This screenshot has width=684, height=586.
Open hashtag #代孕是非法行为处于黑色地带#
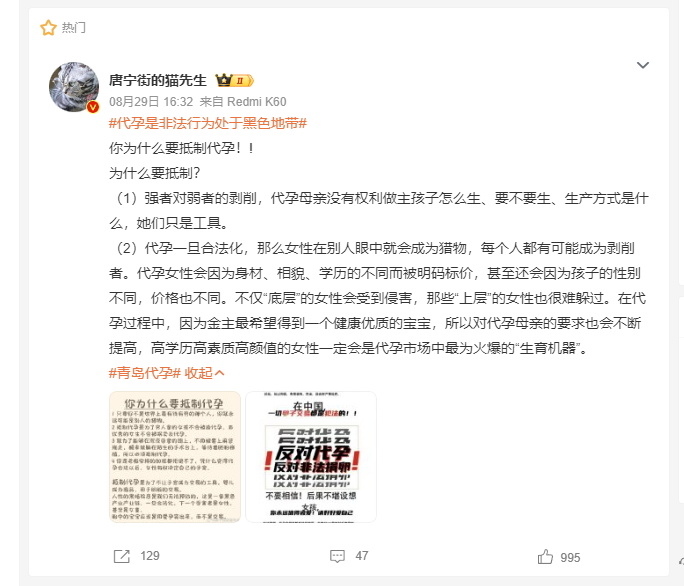point(208,123)
